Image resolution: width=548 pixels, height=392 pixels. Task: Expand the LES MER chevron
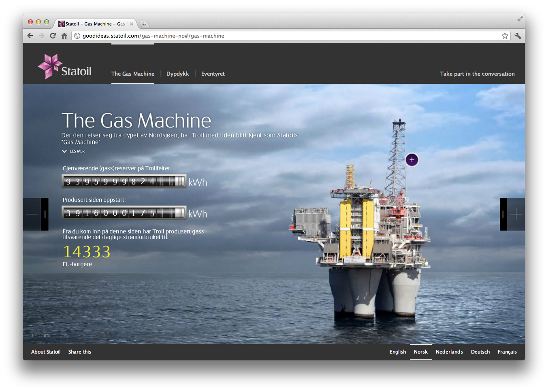pos(64,151)
